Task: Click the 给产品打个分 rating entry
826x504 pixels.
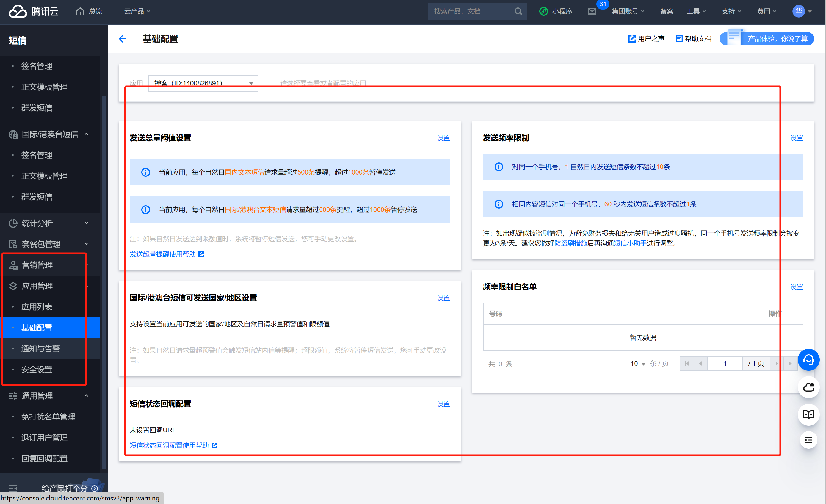Action: click(69, 488)
